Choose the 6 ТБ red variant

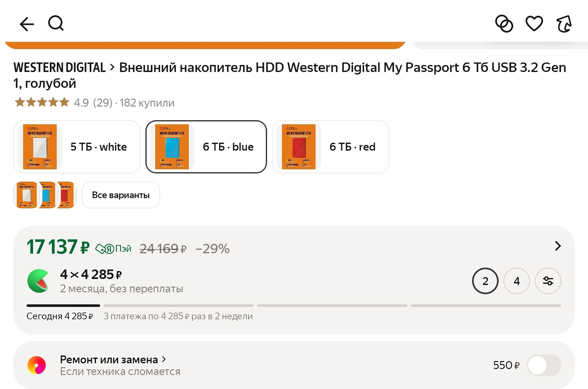coord(330,147)
